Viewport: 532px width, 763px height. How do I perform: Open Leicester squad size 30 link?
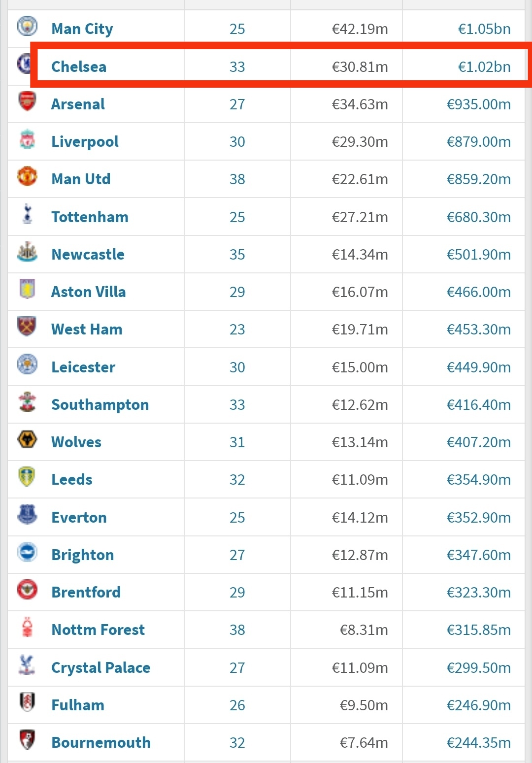click(237, 367)
